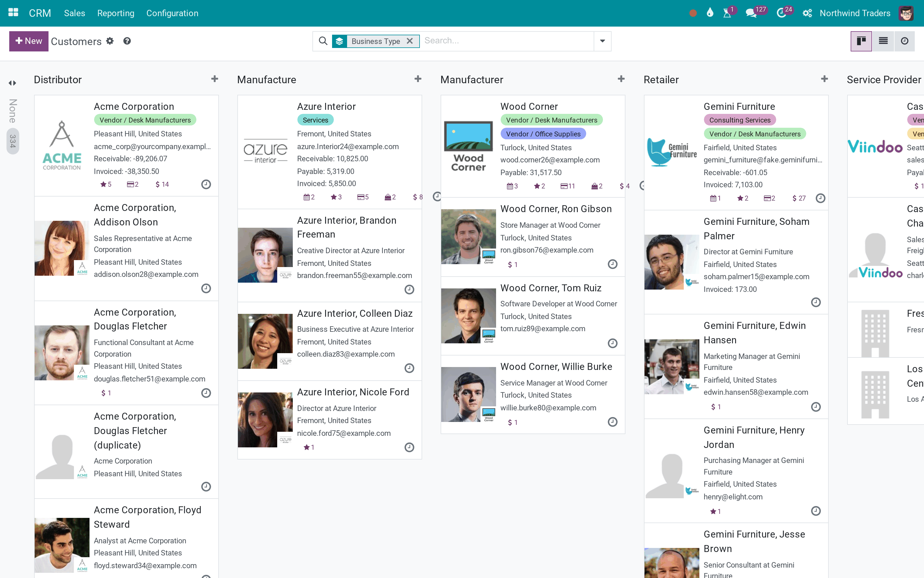Open the Reporting menu
924x578 pixels.
(x=116, y=13)
